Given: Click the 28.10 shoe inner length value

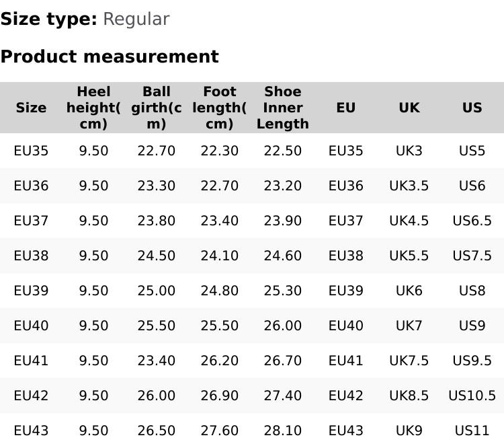Looking at the screenshot, I should (x=282, y=431).
